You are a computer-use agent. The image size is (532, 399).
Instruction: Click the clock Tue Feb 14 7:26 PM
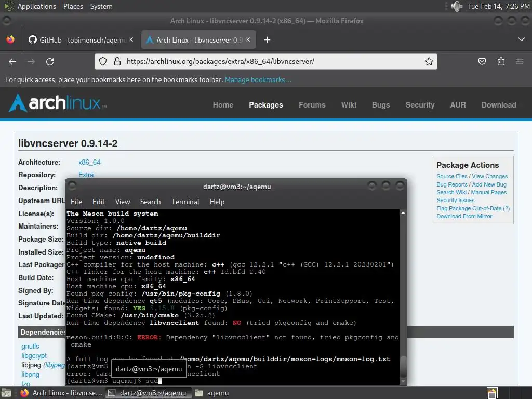pyautogui.click(x=498, y=6)
